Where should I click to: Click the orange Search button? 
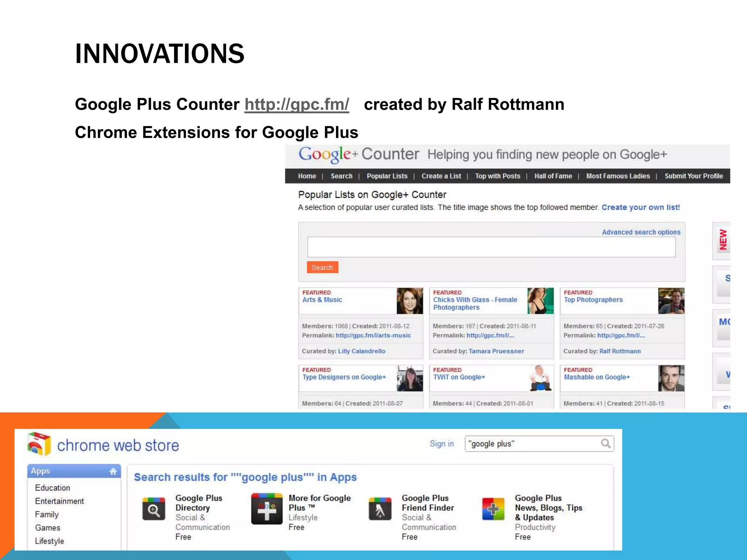point(322,267)
